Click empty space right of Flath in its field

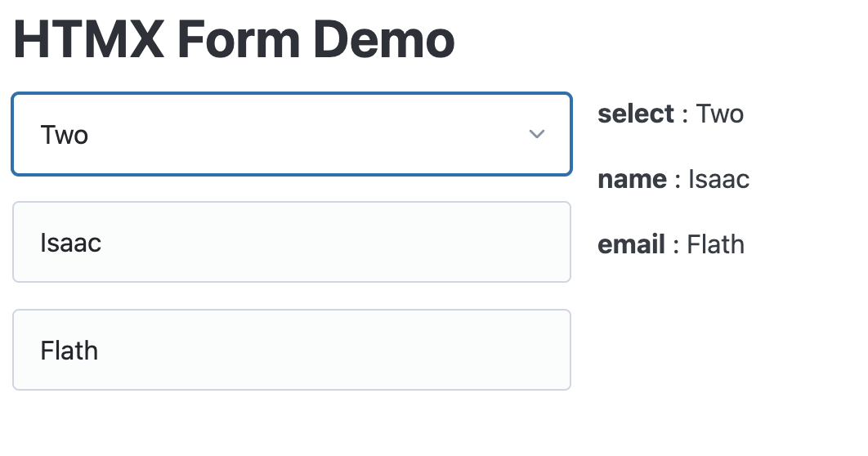pyautogui.click(x=332, y=350)
